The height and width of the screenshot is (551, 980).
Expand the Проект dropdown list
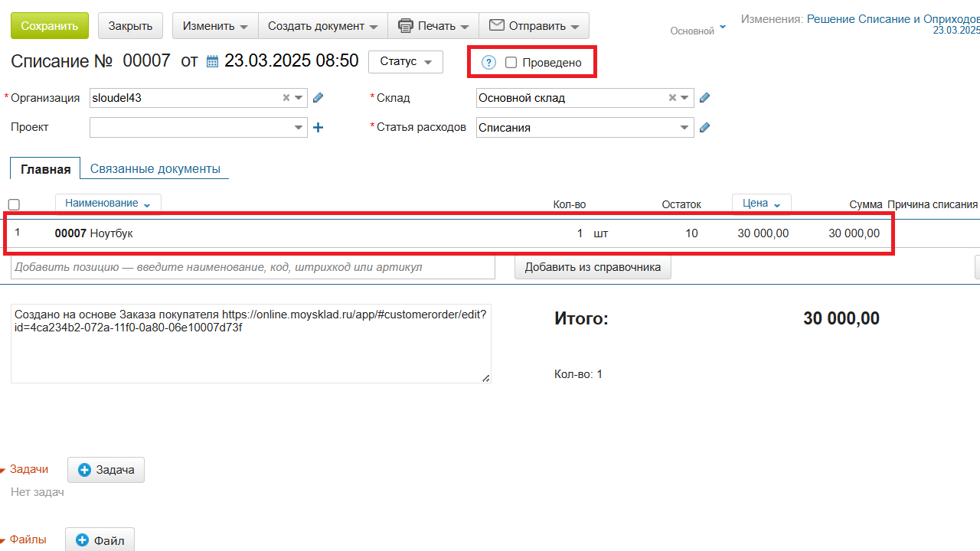pos(299,128)
